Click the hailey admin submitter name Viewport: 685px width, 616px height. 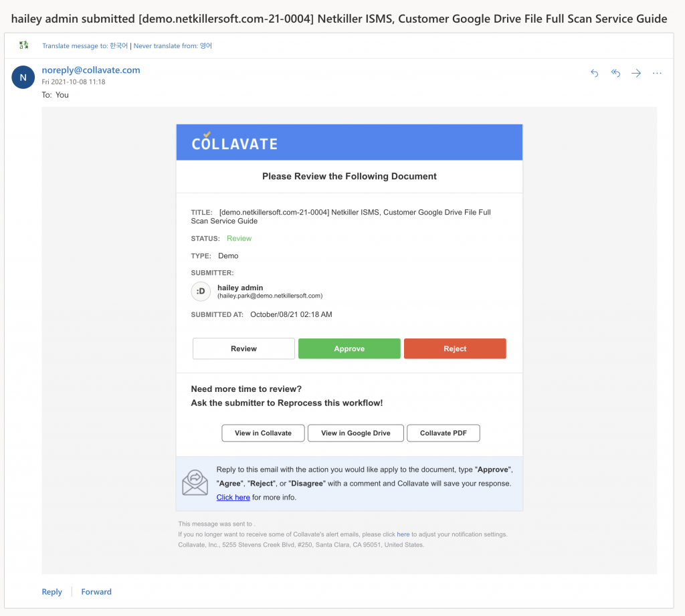(240, 288)
